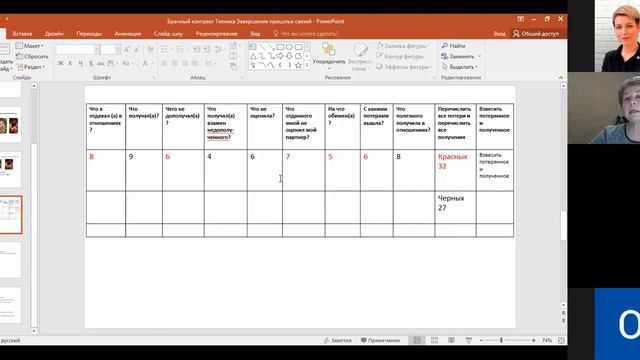Click the zoom slider handle
The image size is (640, 360).
501,340
